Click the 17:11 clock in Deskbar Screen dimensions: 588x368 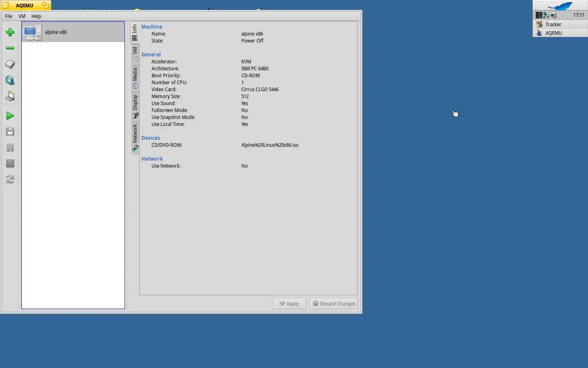pos(578,15)
